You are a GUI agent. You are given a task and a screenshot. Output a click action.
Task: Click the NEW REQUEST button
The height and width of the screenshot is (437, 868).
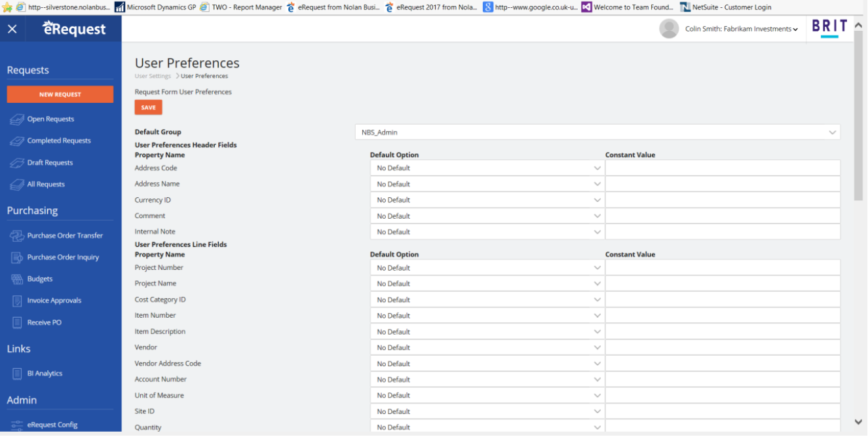click(60, 94)
